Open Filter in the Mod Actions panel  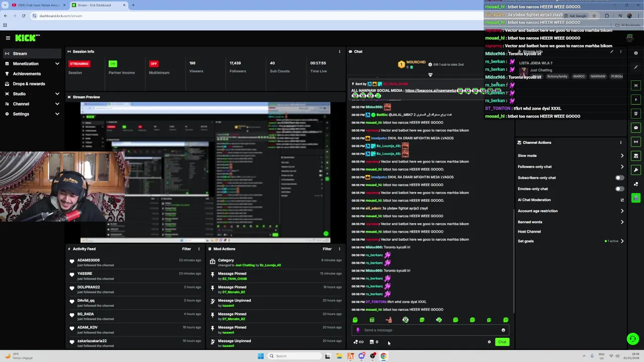point(327,249)
